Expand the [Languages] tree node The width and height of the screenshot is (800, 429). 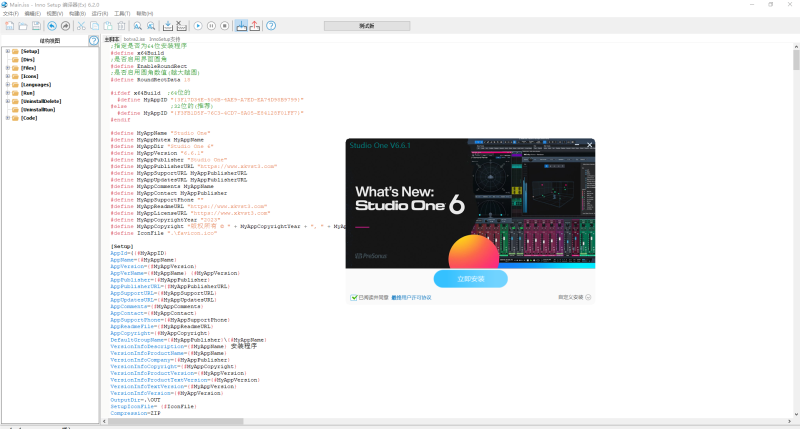pyautogui.click(x=8, y=85)
